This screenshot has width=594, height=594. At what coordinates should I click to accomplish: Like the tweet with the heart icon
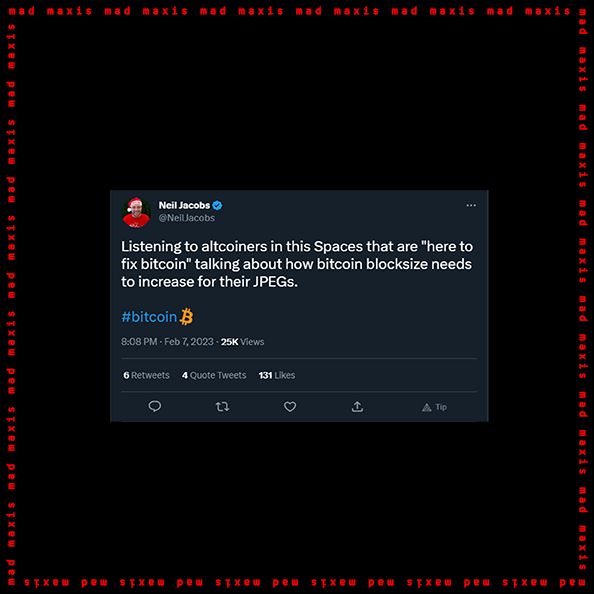coord(290,407)
